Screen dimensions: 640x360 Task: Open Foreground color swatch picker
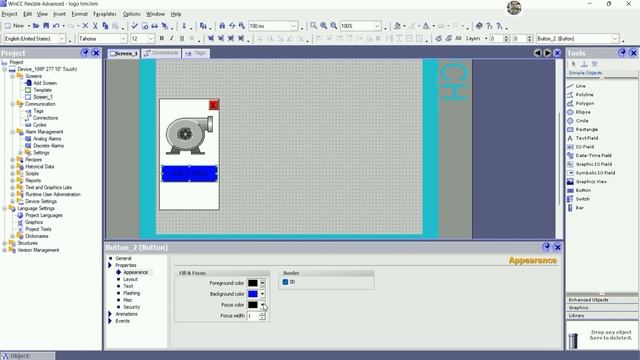253,283
